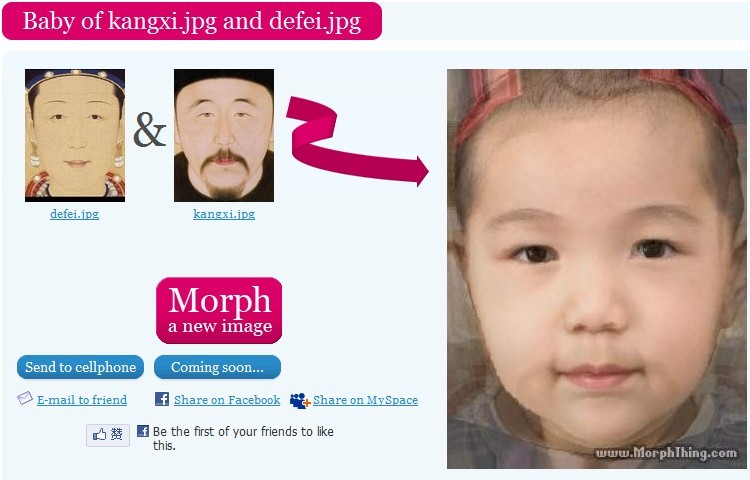Click the MySpace people icon

click(x=300, y=401)
